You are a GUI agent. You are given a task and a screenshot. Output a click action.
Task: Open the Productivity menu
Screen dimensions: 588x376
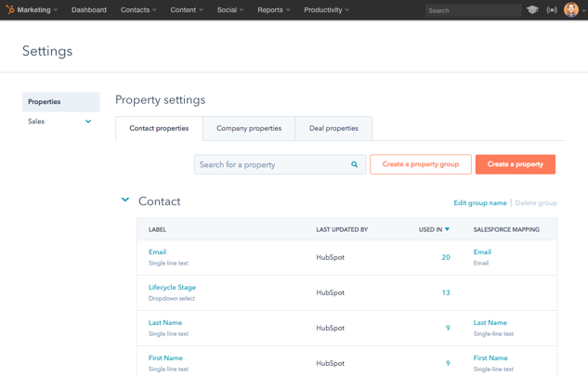[x=326, y=10]
